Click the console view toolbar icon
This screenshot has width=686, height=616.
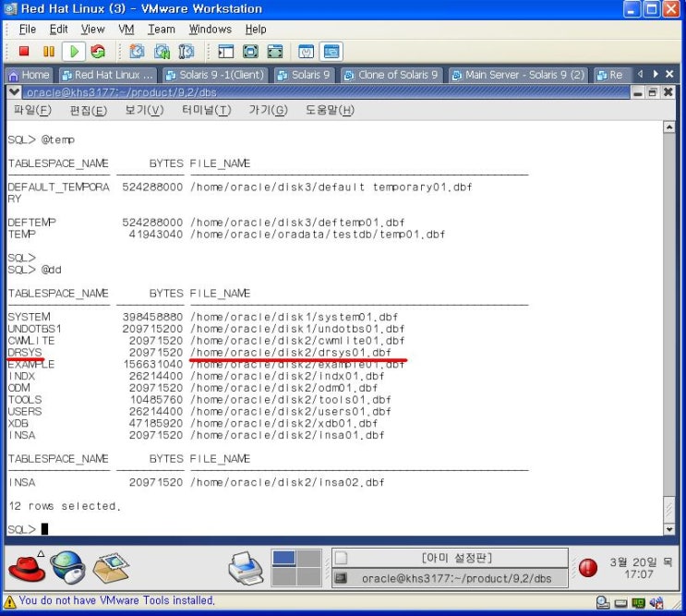331,52
